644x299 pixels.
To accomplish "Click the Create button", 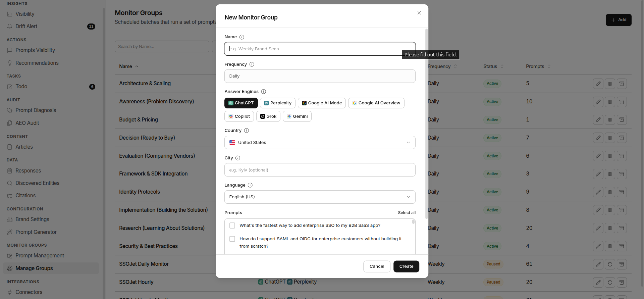I will click(406, 266).
